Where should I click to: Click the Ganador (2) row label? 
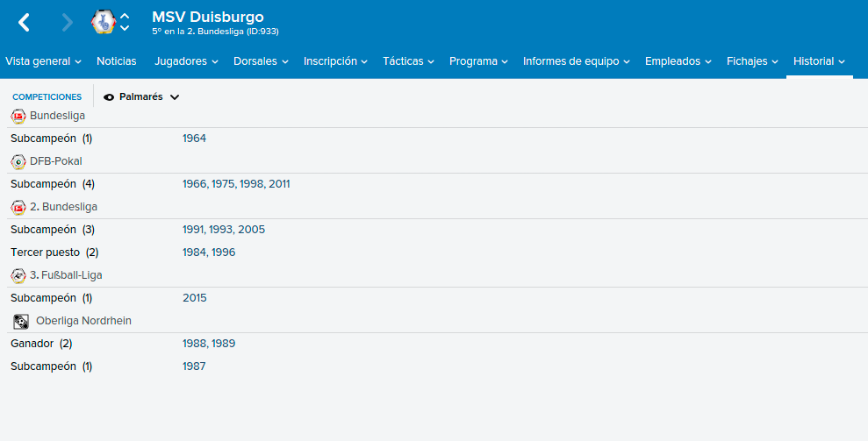coord(41,344)
